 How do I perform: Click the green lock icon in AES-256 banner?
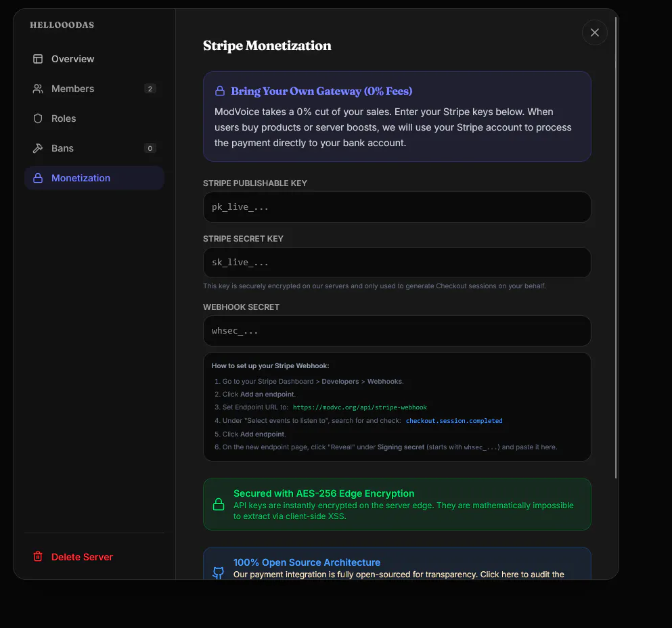(219, 504)
